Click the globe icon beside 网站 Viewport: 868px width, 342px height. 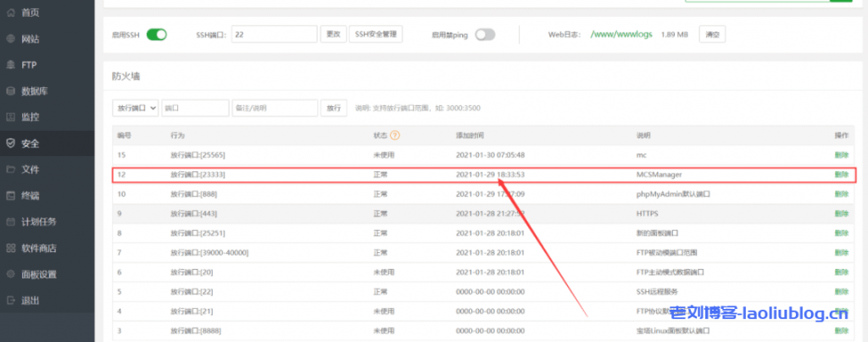(10, 39)
